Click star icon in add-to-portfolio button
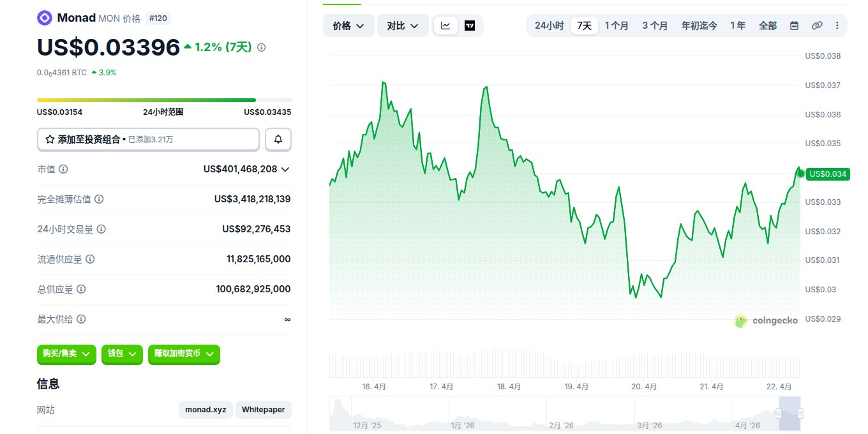The width and height of the screenshot is (868, 434). (x=50, y=139)
